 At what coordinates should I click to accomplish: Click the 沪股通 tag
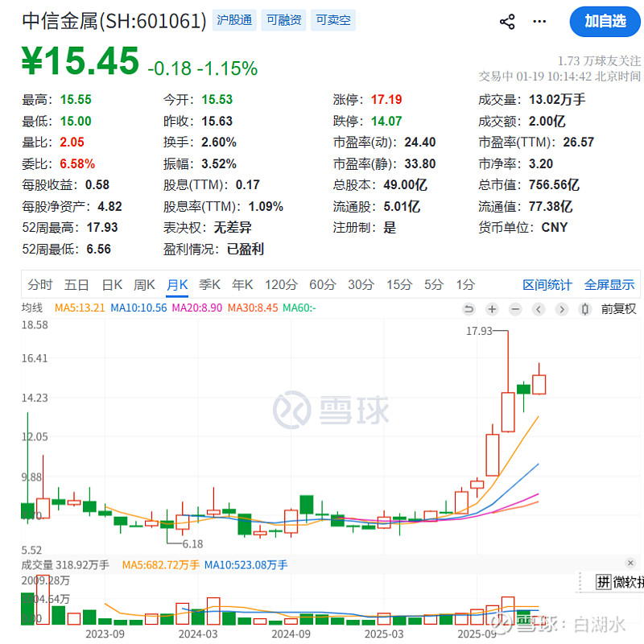tap(234, 20)
